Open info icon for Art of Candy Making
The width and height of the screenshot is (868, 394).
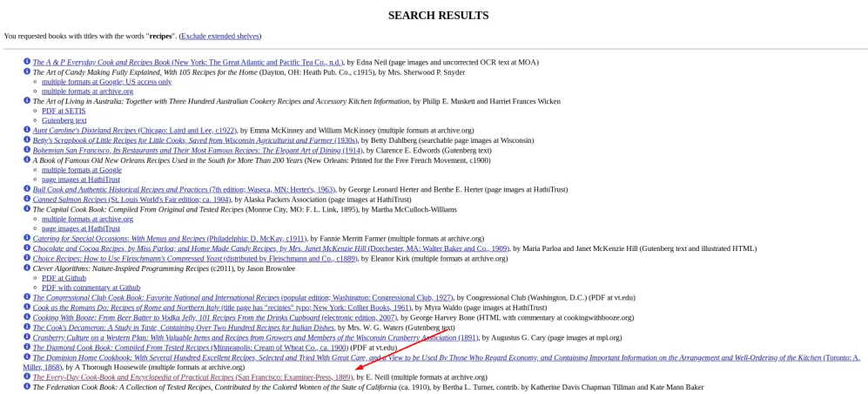click(x=27, y=71)
